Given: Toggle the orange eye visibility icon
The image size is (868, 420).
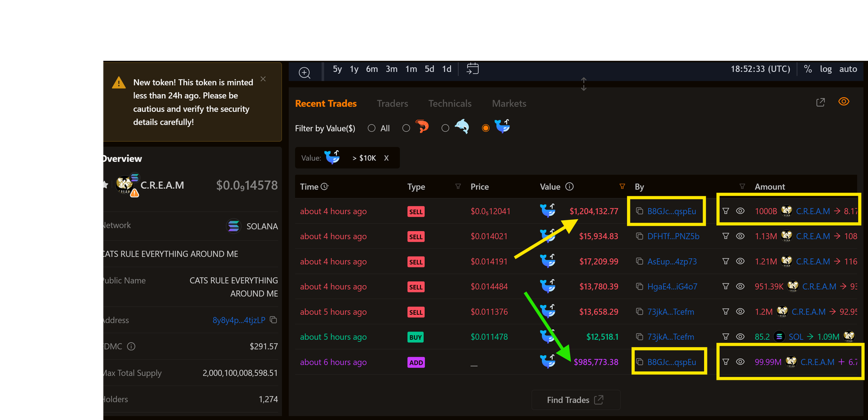Looking at the screenshot, I should (844, 102).
